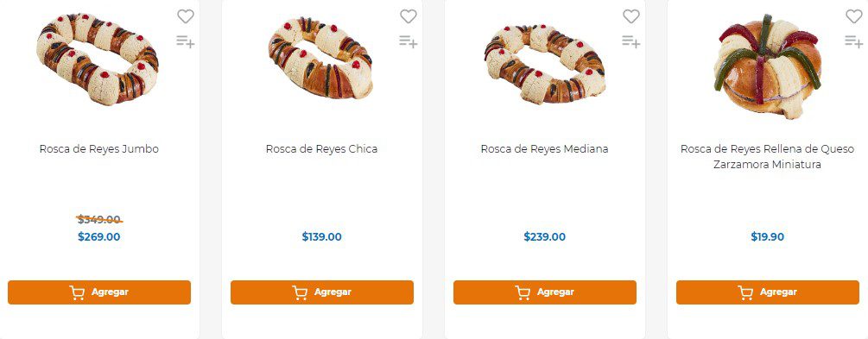
Task: Toggle heart favorite for Rosca de Reyes Chica
Action: pos(409,16)
